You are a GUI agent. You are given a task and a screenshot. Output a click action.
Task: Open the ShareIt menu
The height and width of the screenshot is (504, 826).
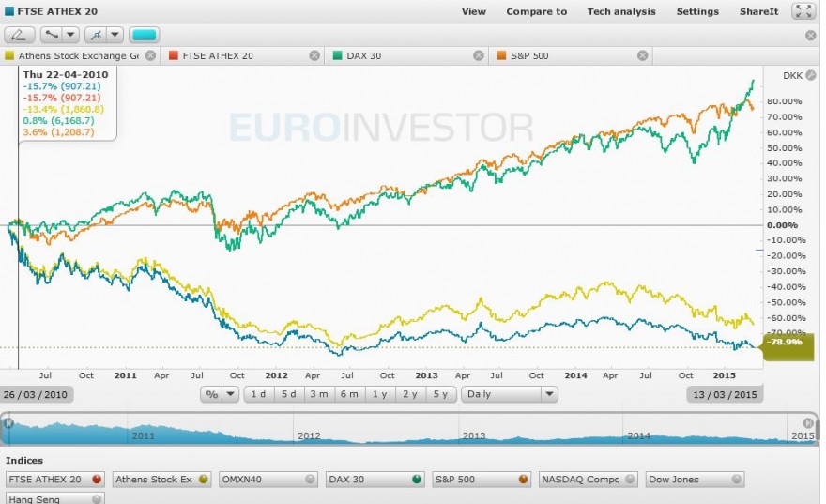758,11
